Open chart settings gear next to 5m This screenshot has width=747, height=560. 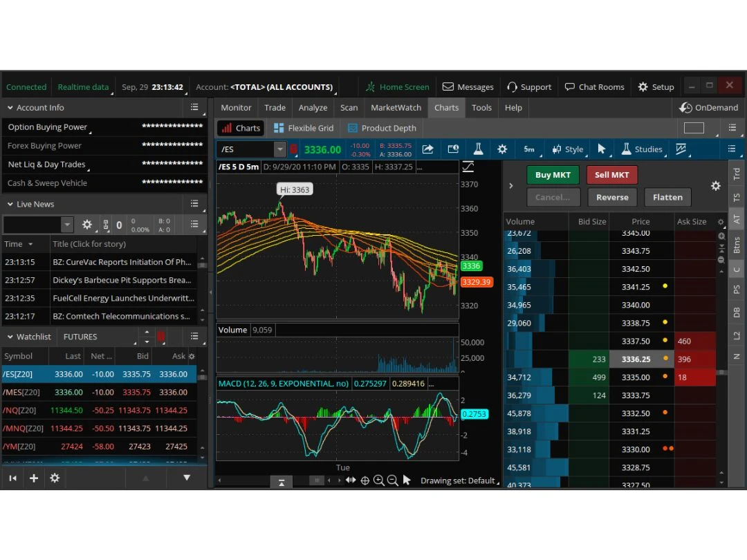click(502, 149)
